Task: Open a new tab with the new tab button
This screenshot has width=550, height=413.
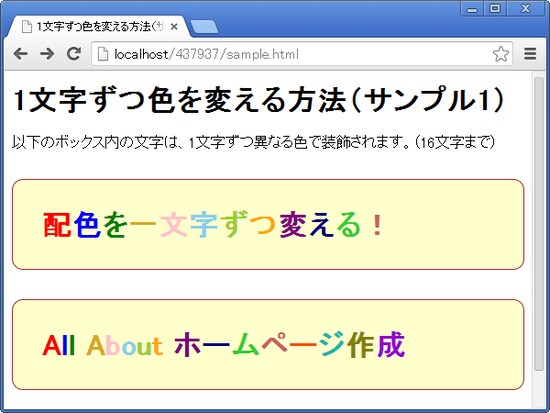Action: pyautogui.click(x=204, y=27)
